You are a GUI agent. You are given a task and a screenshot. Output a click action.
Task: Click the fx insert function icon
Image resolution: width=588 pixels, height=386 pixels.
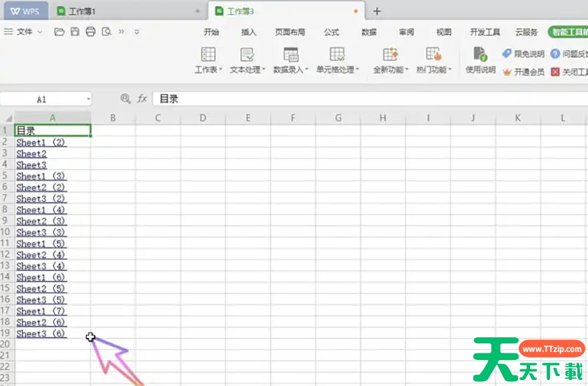coord(141,98)
